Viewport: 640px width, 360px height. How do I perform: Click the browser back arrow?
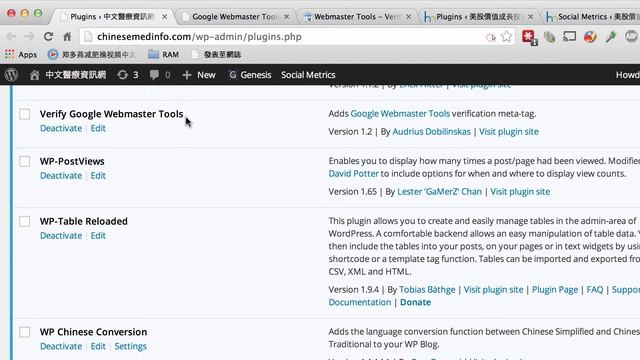[11, 37]
